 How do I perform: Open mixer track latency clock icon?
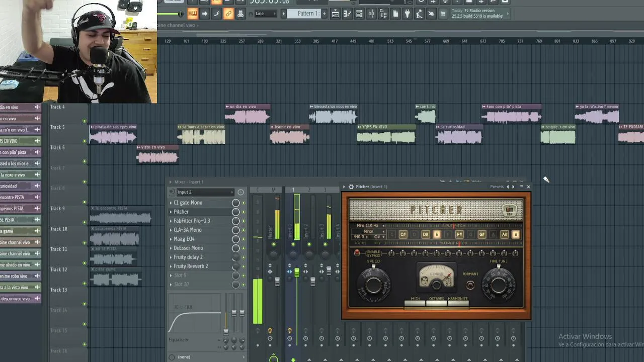click(x=240, y=192)
